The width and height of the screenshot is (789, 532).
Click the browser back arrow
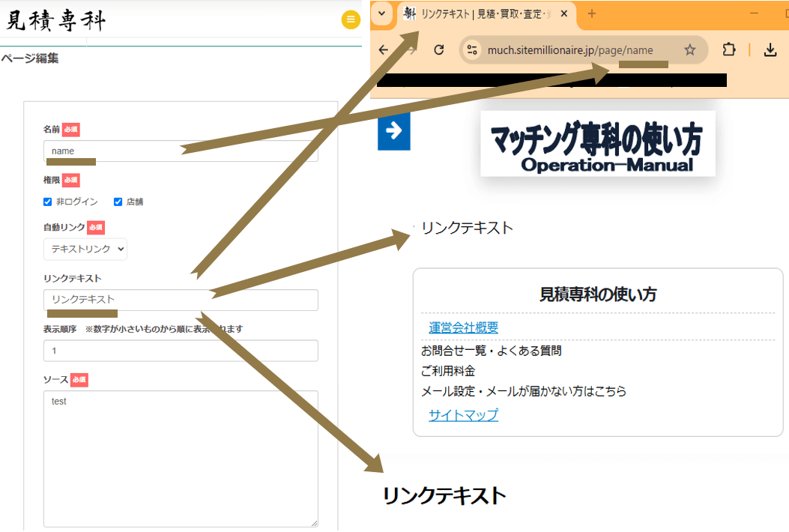coord(384,49)
